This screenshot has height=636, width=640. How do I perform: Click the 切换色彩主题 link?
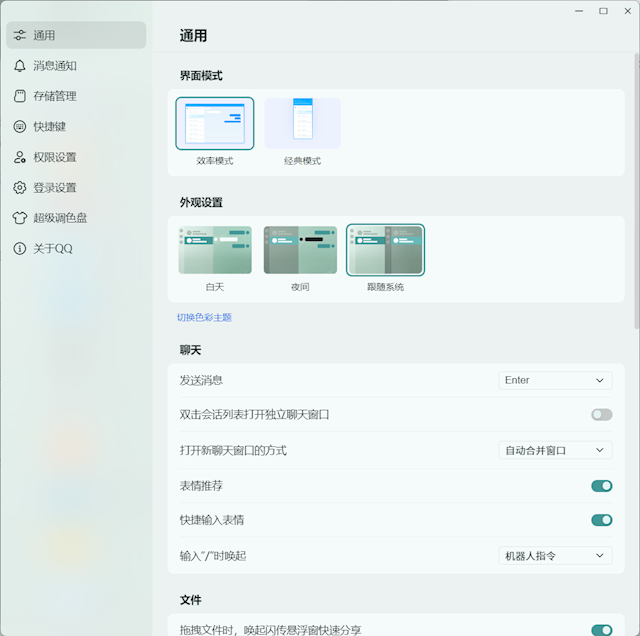point(204,317)
